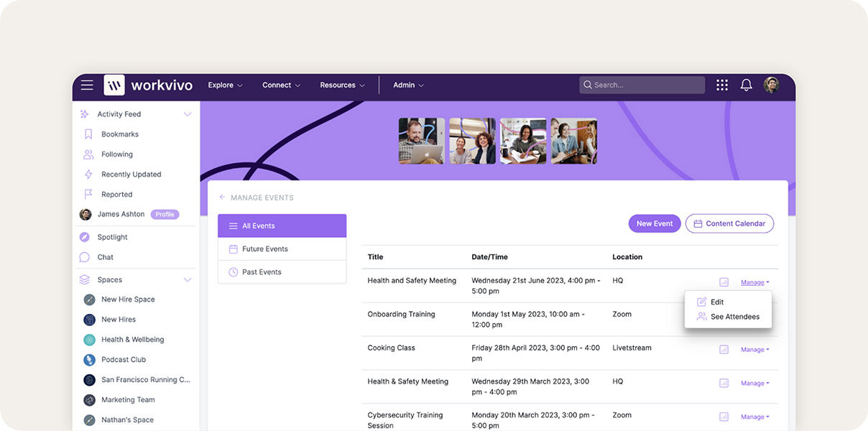The image size is (868, 431).
Task: Open Chat from the sidebar
Action: (104, 256)
